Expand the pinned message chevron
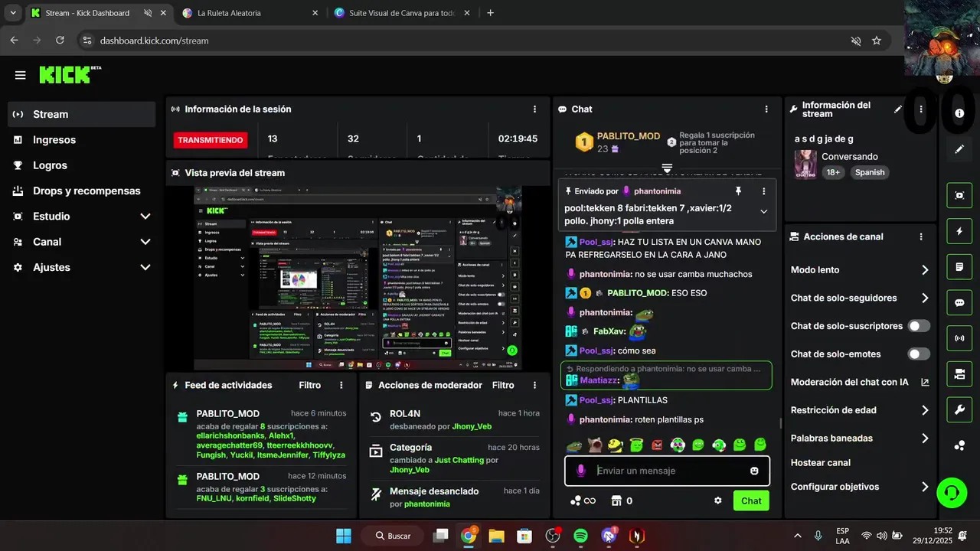Image resolution: width=980 pixels, height=551 pixels. coord(763,212)
